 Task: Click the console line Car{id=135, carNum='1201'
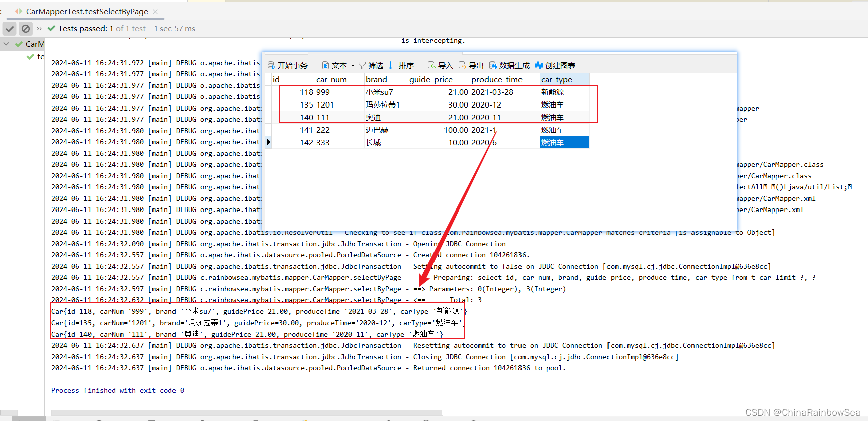click(x=258, y=323)
